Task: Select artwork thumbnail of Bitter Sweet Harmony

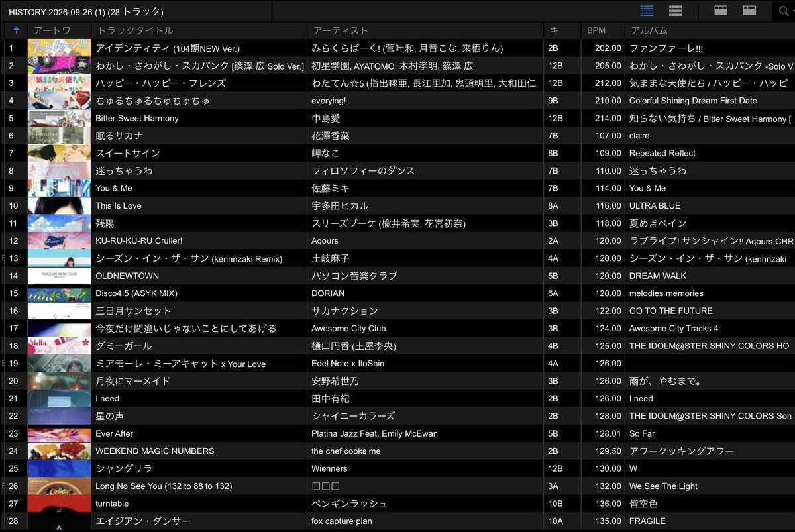Action: [59, 118]
